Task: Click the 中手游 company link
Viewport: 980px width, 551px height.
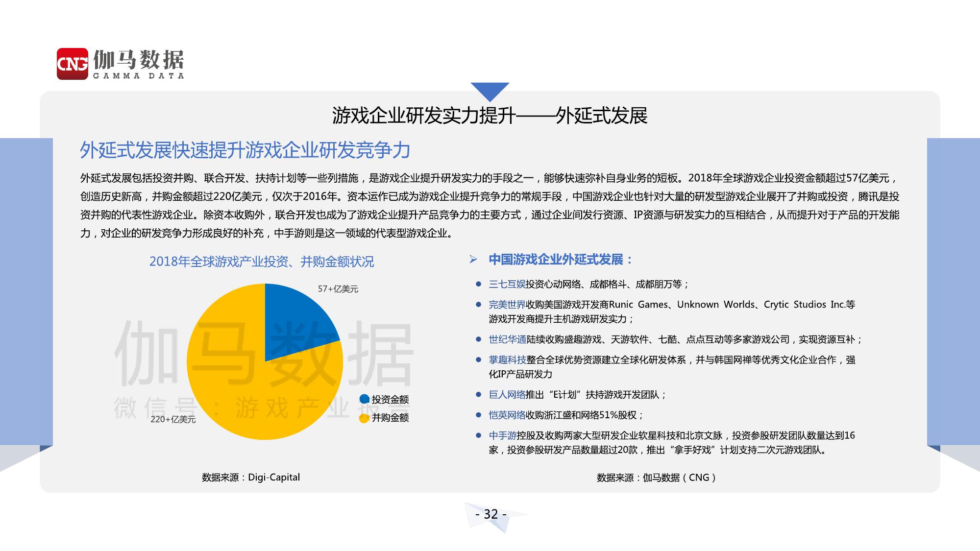Action: coord(502,435)
